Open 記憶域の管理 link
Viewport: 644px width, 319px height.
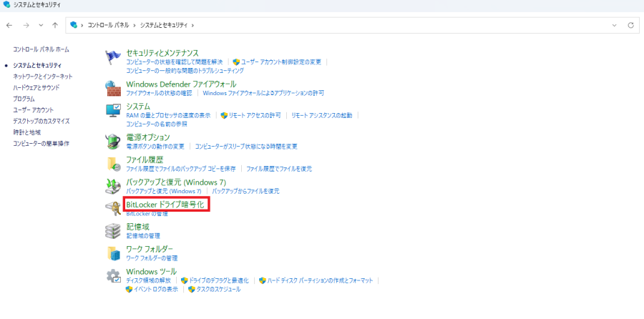click(143, 236)
